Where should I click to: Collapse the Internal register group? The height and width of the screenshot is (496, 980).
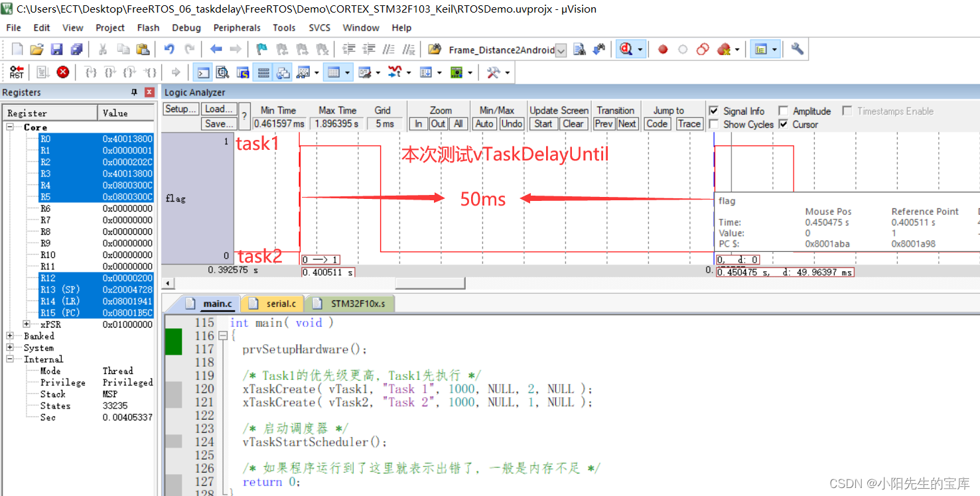point(11,359)
